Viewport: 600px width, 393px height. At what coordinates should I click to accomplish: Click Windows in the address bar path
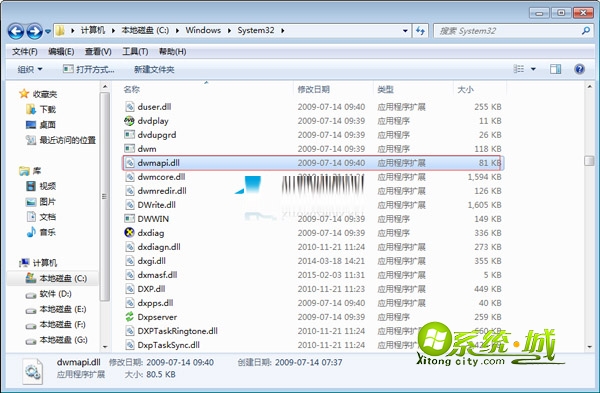(x=203, y=30)
